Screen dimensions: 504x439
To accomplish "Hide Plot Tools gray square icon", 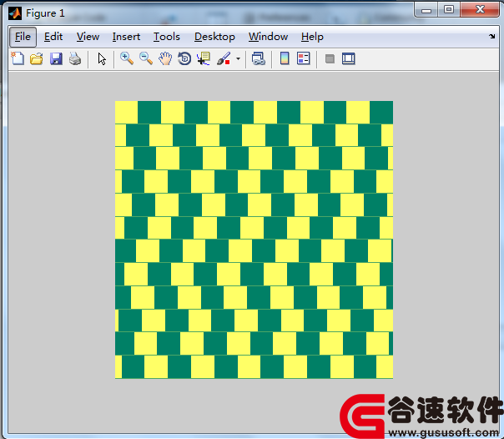I will pyautogui.click(x=330, y=58).
